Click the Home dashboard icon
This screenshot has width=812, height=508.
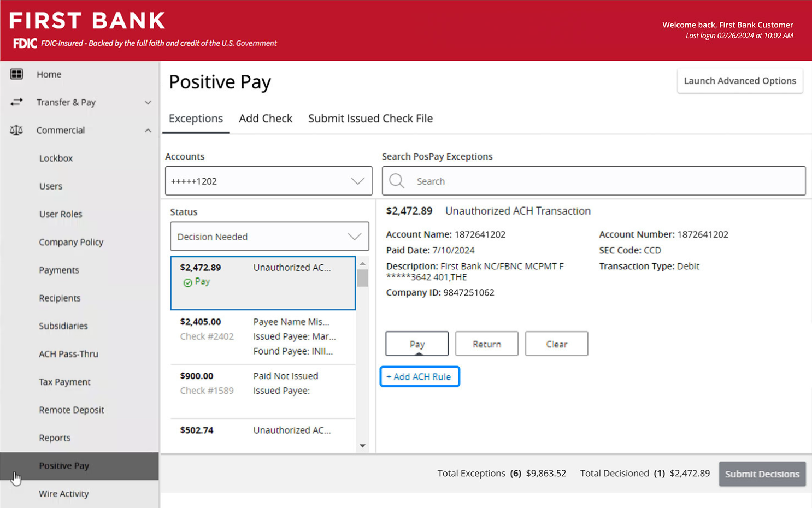coord(16,74)
